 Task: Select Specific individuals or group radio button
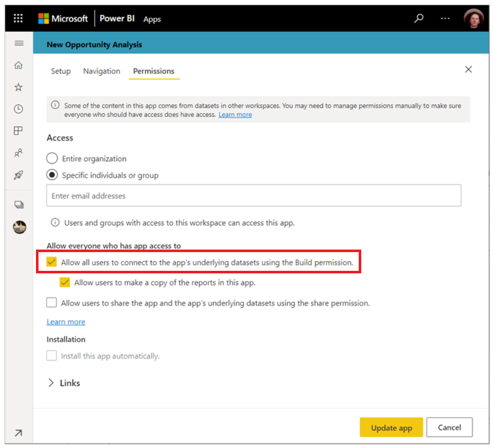click(52, 175)
